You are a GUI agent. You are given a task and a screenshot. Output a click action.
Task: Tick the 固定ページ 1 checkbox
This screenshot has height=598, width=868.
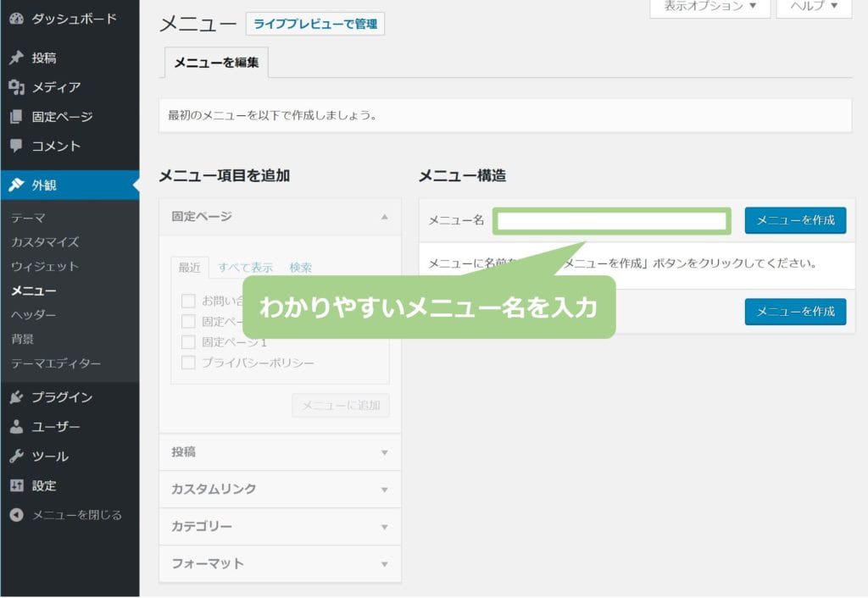point(188,342)
